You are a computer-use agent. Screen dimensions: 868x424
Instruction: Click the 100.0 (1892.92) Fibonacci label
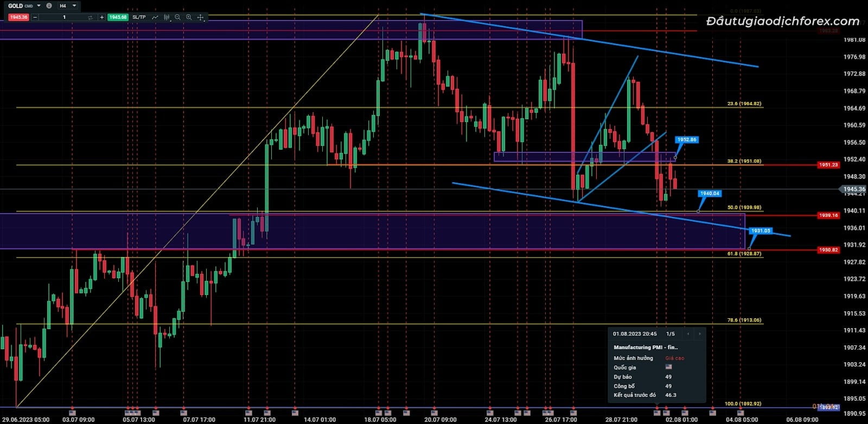(x=743, y=404)
